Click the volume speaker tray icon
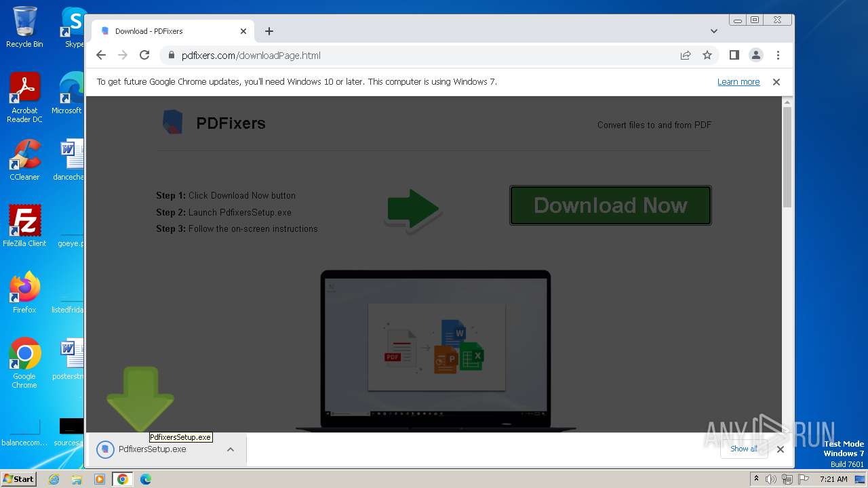 (771, 479)
